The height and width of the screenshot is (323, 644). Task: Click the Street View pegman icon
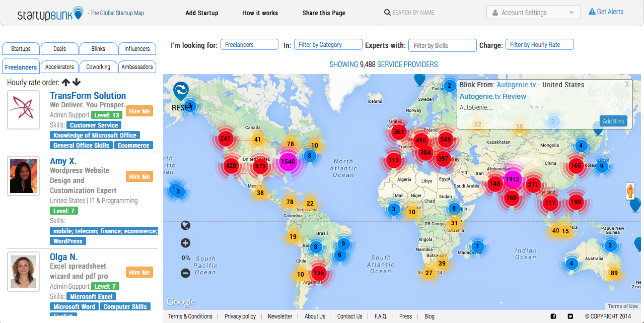630,191
